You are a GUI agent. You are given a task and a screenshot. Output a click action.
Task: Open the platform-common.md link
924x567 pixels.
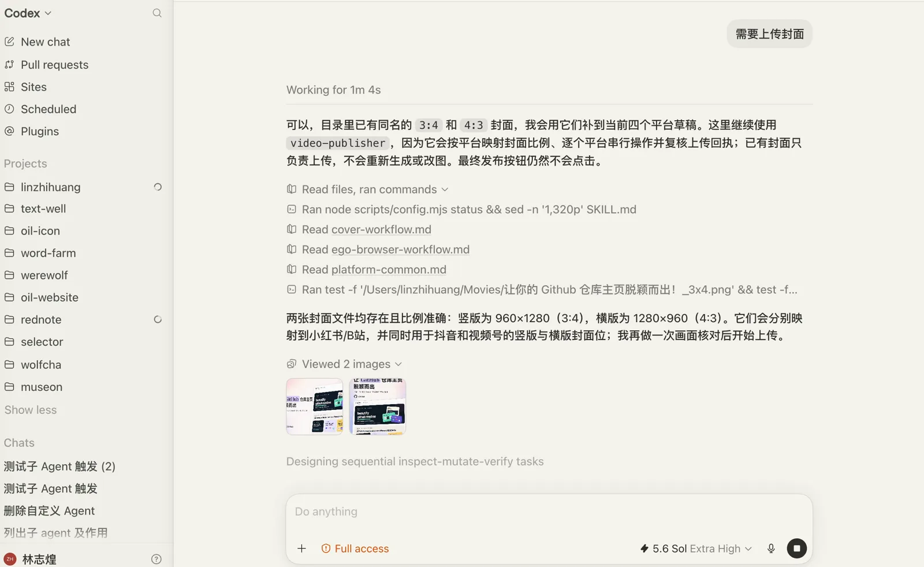click(389, 270)
